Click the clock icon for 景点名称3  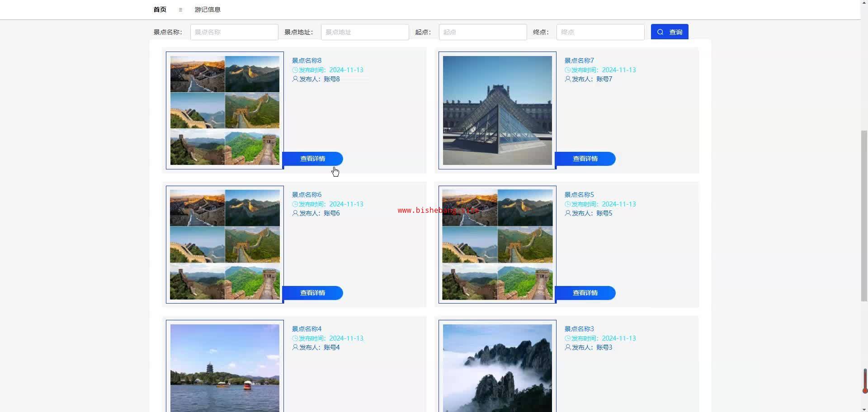pos(567,338)
